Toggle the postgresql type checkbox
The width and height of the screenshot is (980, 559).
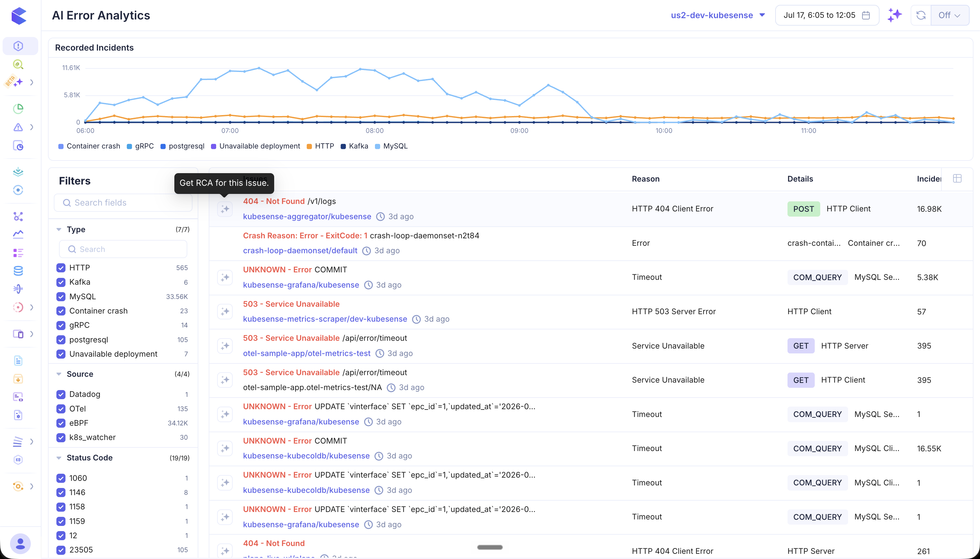tap(61, 340)
